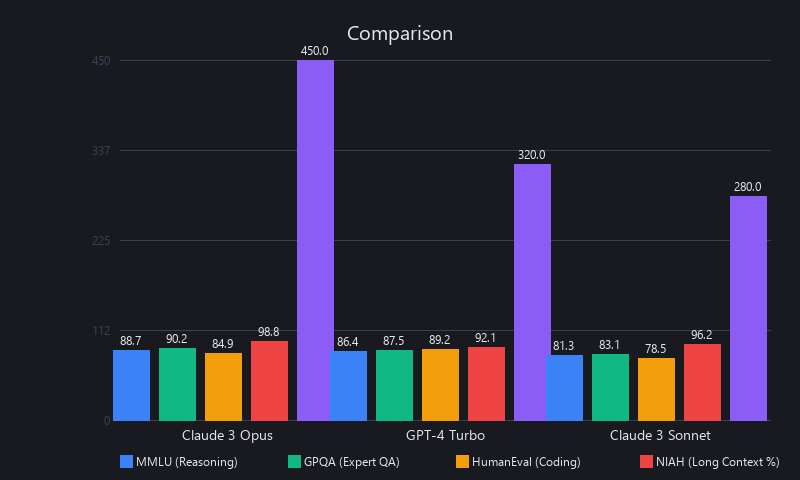The image size is (800, 480).
Task: Click the 78.5 value label
Action: (655, 348)
